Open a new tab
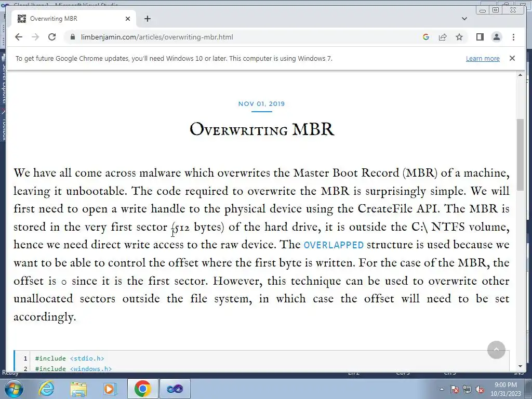 coord(147,19)
